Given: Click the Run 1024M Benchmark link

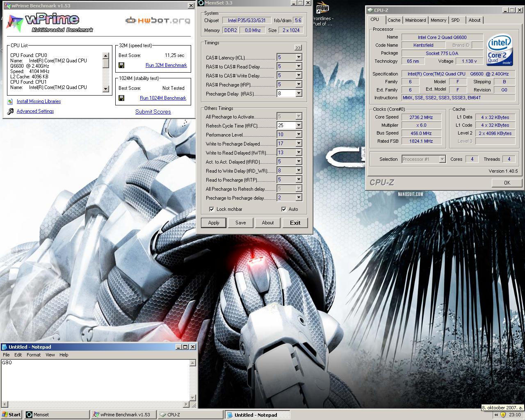Looking at the screenshot, I should coord(163,98).
